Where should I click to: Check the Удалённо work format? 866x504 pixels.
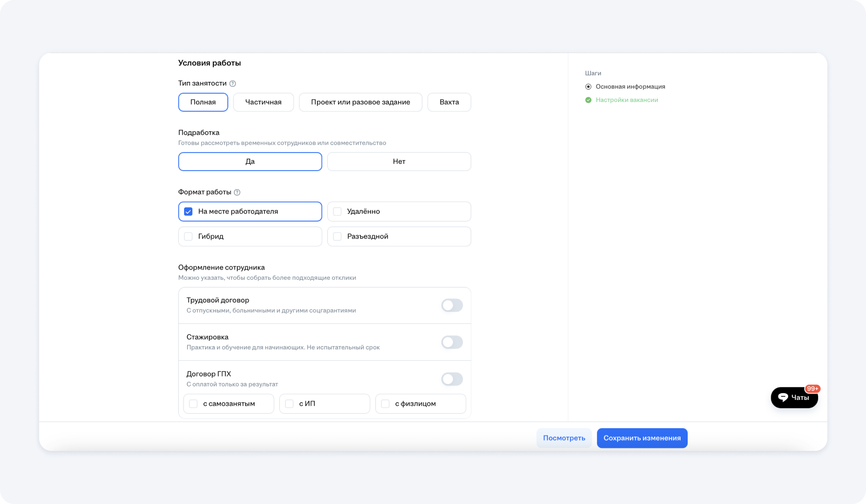338,212
